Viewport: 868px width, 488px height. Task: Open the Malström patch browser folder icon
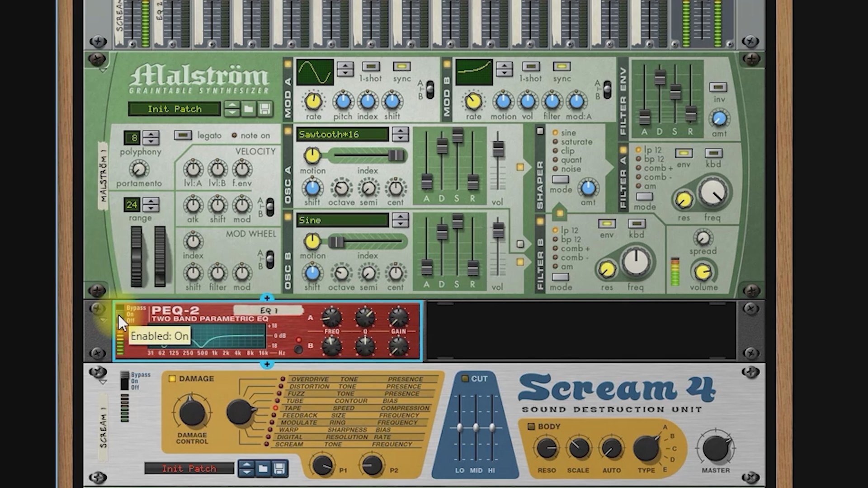coord(249,109)
